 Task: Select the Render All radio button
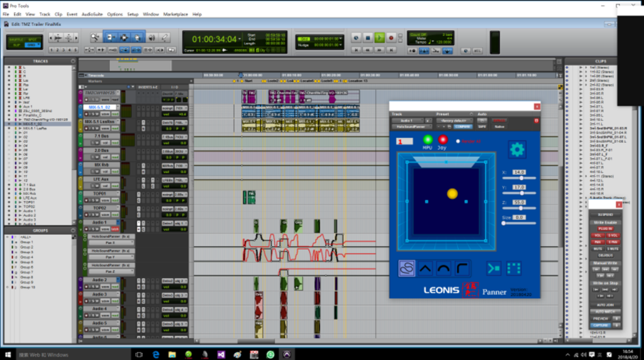[x=458, y=142]
